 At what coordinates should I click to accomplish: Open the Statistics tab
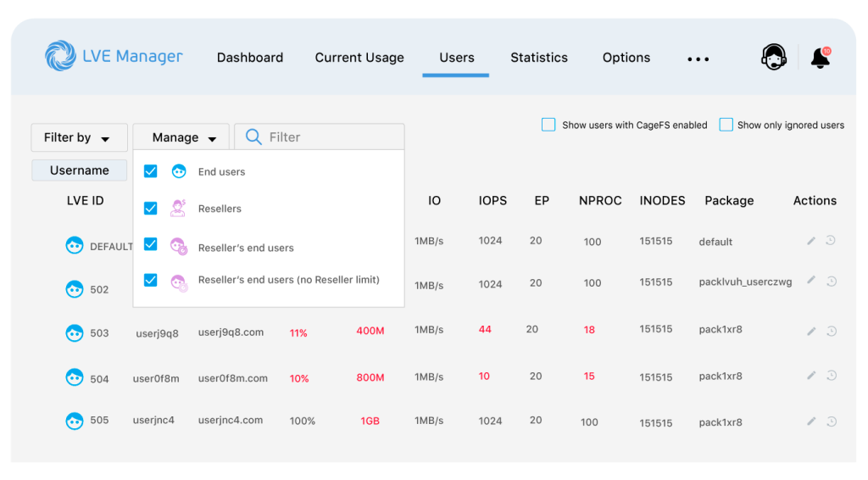click(538, 58)
